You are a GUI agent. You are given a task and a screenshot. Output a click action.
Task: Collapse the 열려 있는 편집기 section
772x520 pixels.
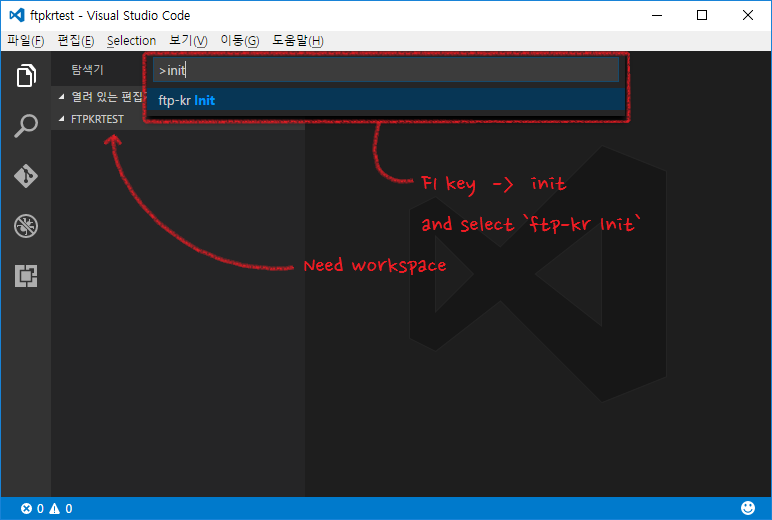[x=62, y=97]
